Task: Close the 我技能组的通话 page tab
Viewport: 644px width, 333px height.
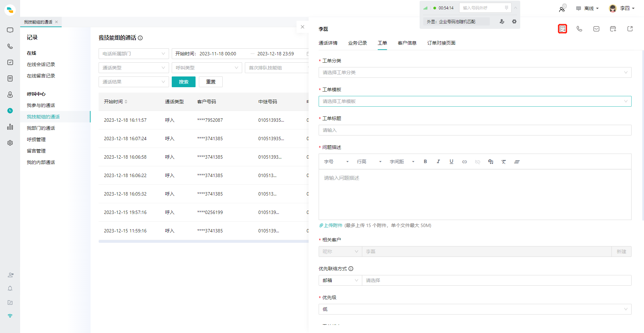Action: [x=56, y=22]
